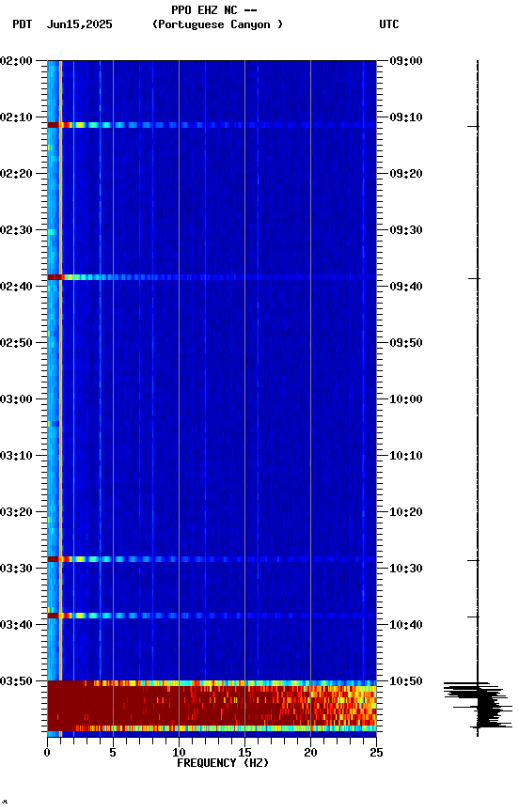Click the '02:10' PDT time label
This screenshot has height=812, width=519.
pos(16,117)
